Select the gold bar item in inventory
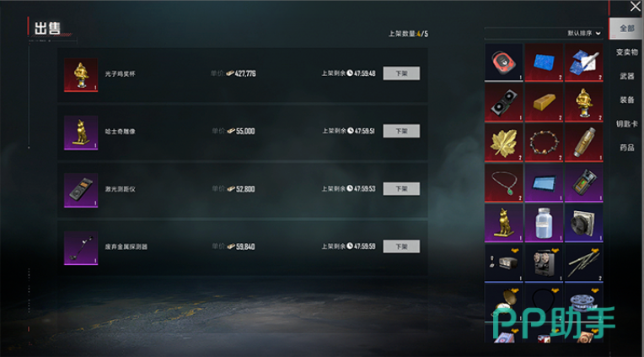644x357 pixels. pyautogui.click(x=544, y=102)
